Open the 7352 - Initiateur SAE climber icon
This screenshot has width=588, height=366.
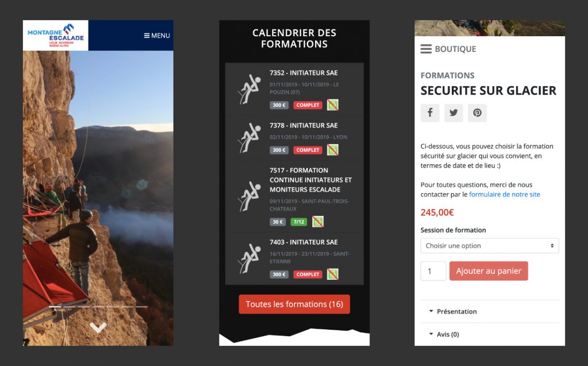249,89
